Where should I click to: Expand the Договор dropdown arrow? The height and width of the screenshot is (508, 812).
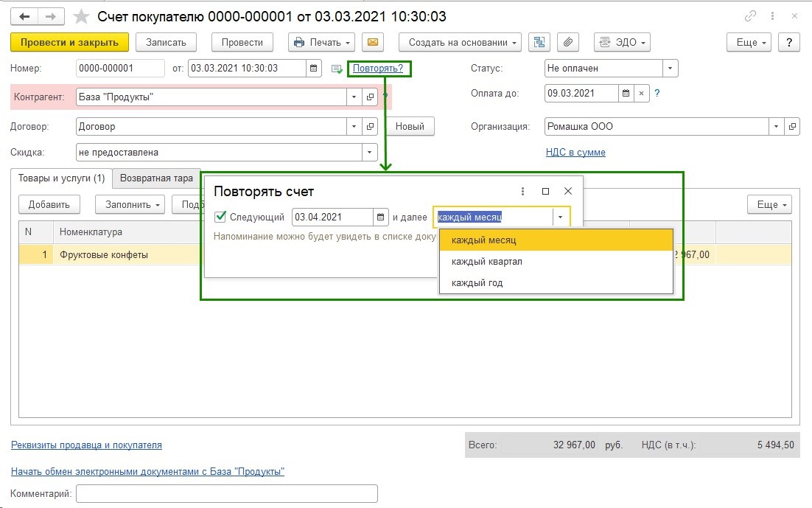pyautogui.click(x=354, y=127)
